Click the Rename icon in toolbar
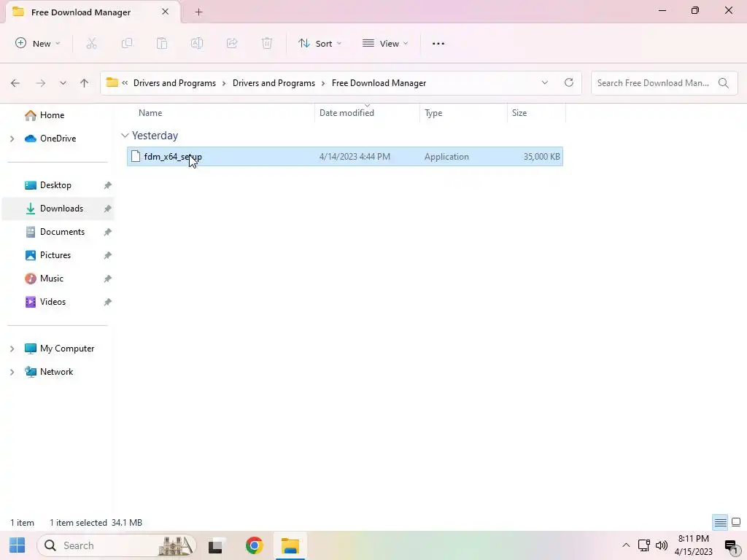 [x=197, y=43]
